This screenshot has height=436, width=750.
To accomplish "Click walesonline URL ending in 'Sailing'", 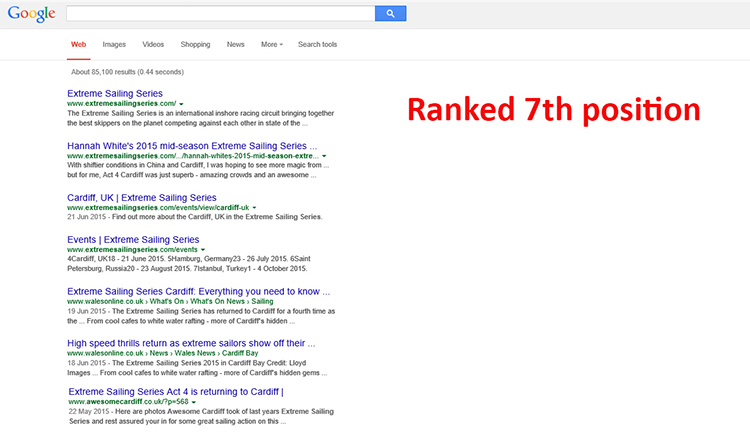I will click(170, 302).
